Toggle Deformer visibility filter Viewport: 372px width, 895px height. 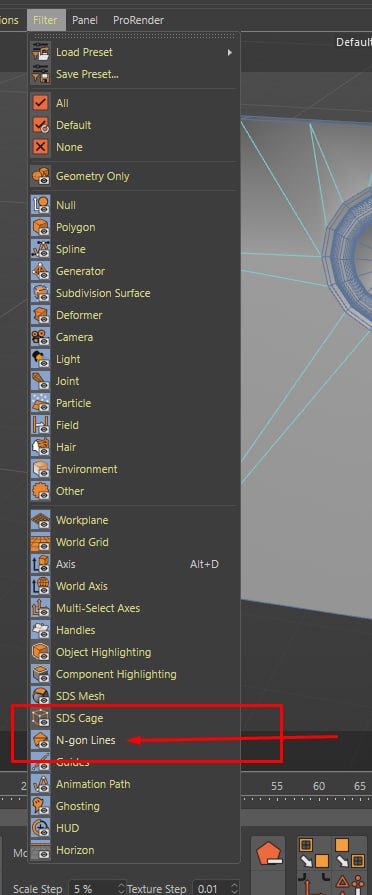click(x=134, y=315)
